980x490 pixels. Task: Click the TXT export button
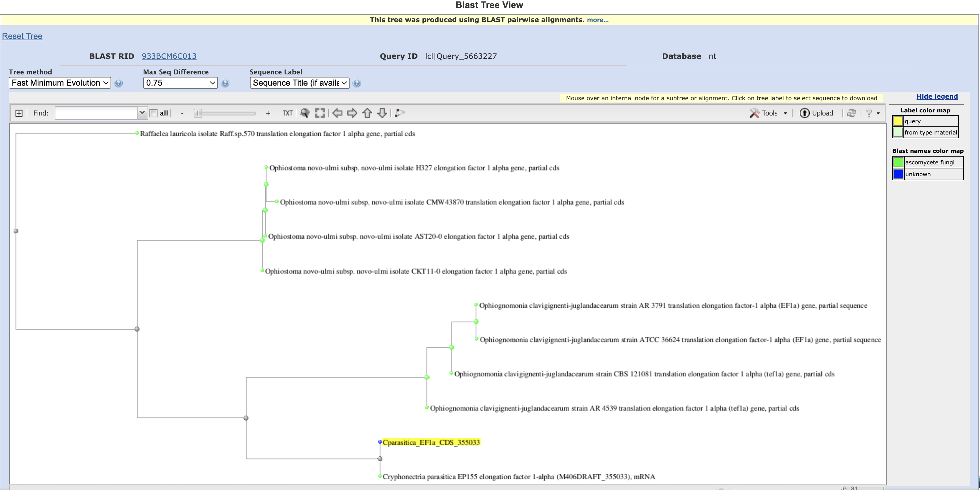click(287, 113)
